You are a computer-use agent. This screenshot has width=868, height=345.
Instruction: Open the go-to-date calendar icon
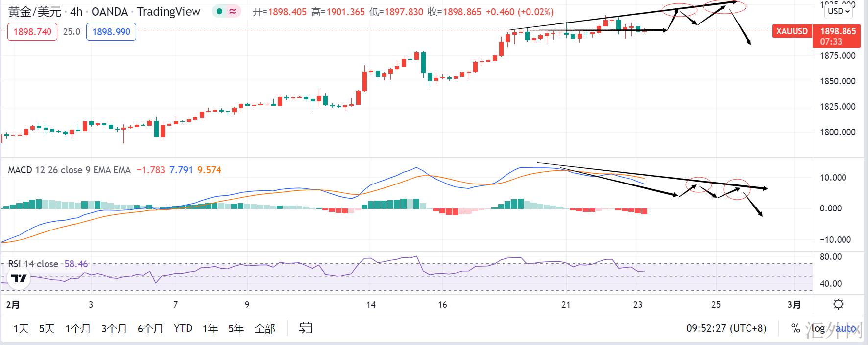[306, 328]
